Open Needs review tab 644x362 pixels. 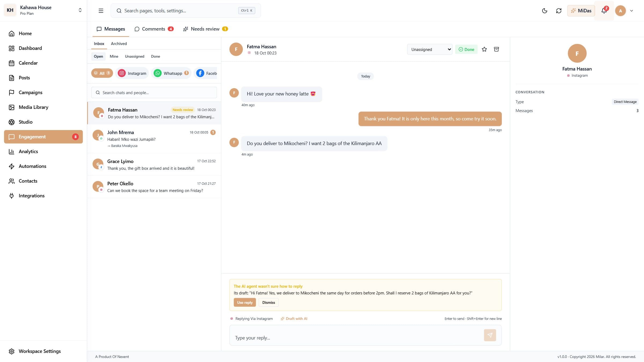(206, 29)
